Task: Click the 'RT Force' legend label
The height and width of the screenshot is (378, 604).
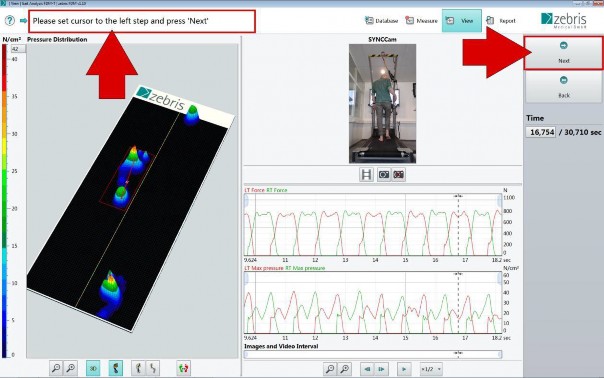Action: 277,190
